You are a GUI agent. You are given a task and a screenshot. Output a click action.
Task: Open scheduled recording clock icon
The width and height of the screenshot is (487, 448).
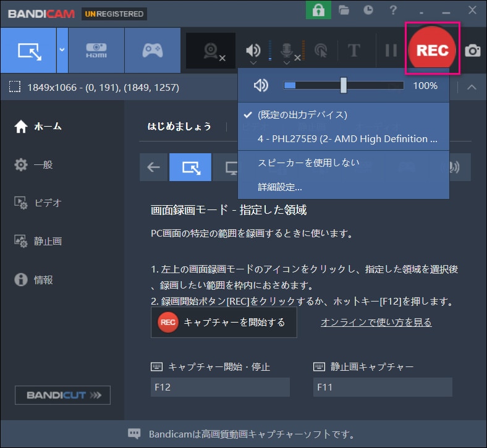coord(368,11)
